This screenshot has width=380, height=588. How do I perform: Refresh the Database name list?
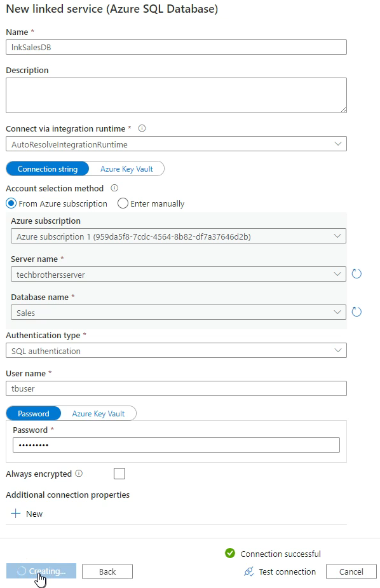(x=356, y=311)
